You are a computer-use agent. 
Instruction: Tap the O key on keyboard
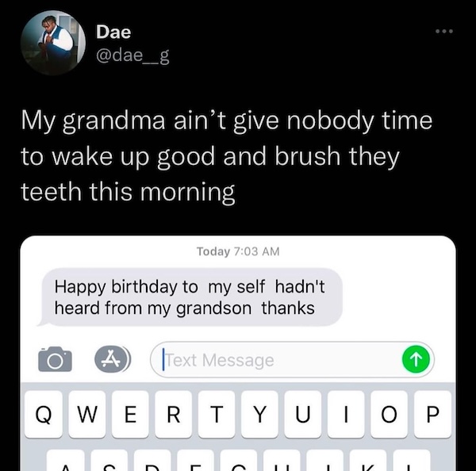point(389,414)
